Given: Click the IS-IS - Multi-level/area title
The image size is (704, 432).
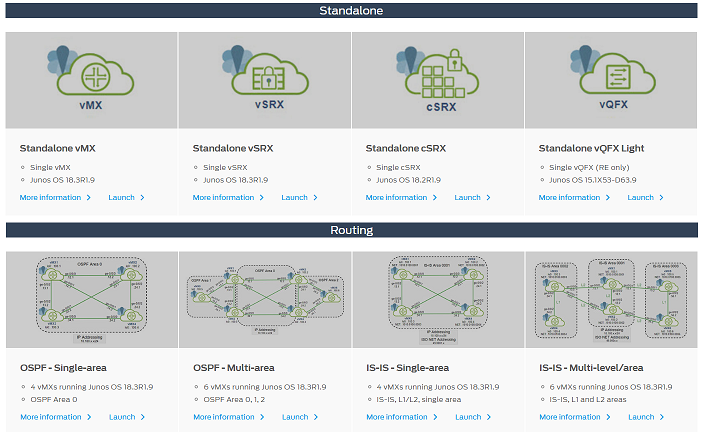Looking at the screenshot, I should pos(591,368).
